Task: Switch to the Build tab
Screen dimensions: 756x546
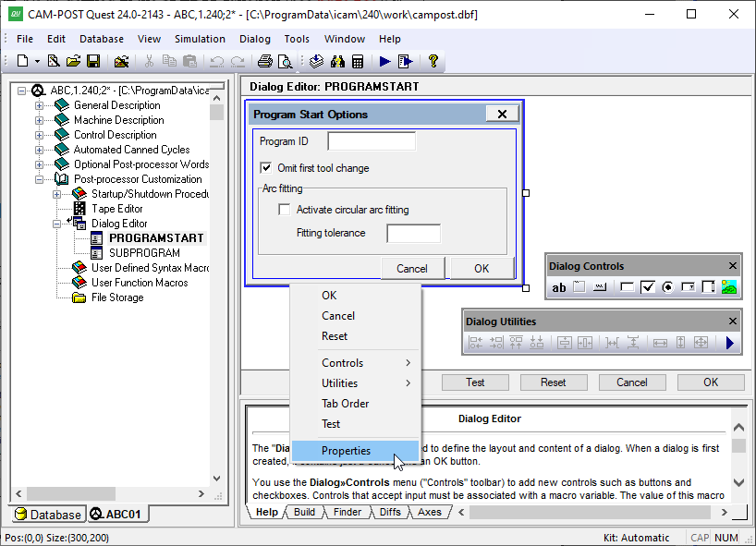Action: tap(305, 512)
